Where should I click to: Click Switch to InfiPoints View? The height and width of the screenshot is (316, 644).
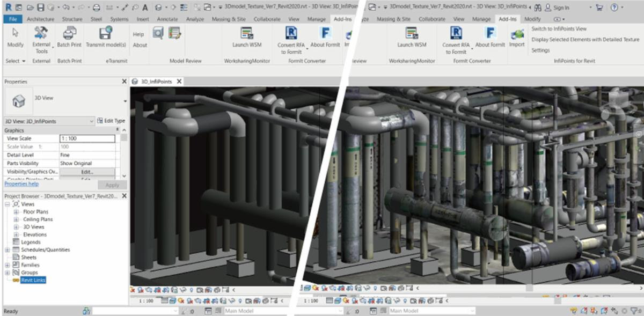click(559, 28)
